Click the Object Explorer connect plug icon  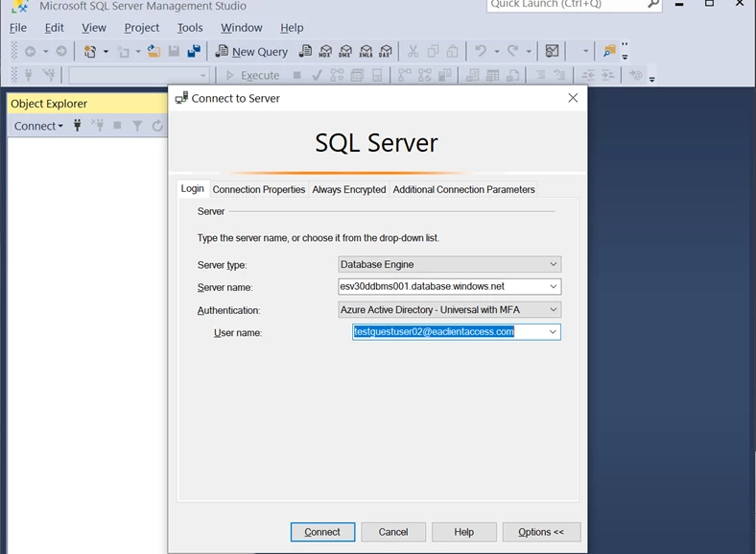(x=77, y=126)
